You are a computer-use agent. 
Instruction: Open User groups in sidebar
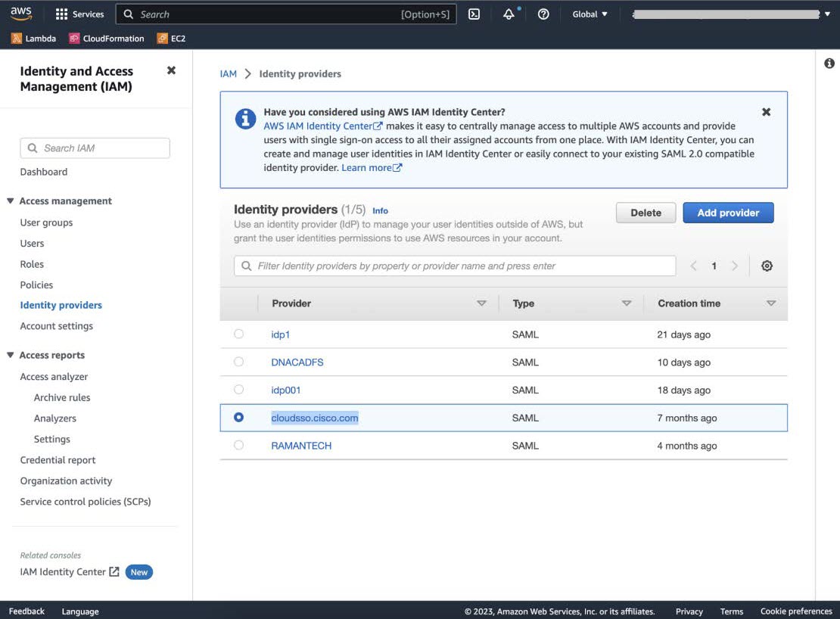tap(46, 222)
